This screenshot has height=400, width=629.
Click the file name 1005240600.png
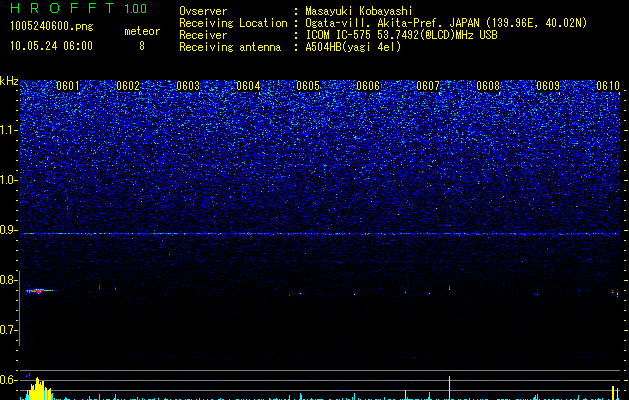(52, 26)
